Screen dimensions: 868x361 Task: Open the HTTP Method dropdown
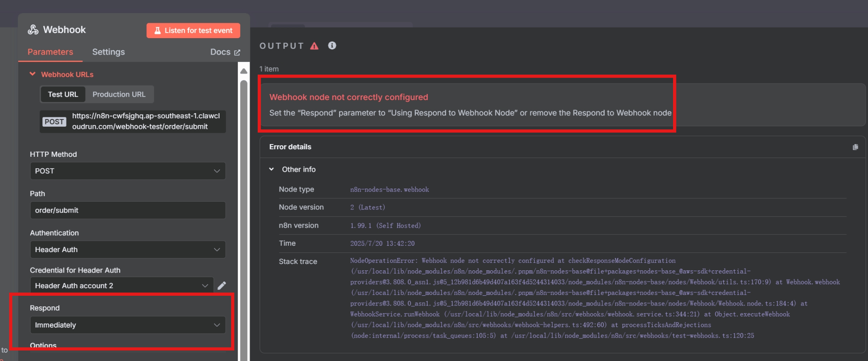pos(128,171)
